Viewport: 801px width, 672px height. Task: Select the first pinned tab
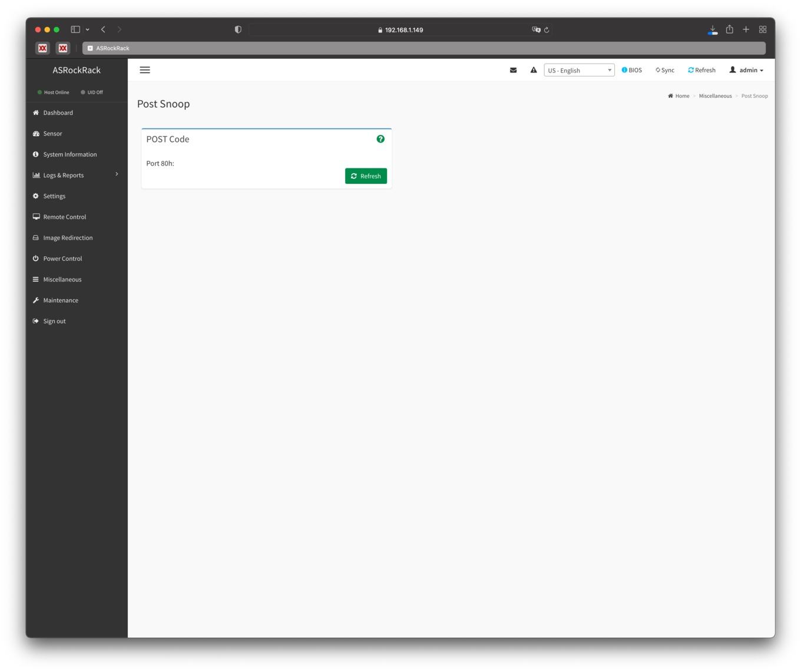pos(42,48)
